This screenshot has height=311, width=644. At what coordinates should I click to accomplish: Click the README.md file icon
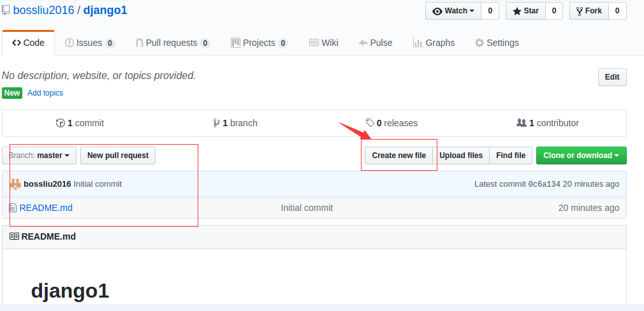pyautogui.click(x=13, y=208)
